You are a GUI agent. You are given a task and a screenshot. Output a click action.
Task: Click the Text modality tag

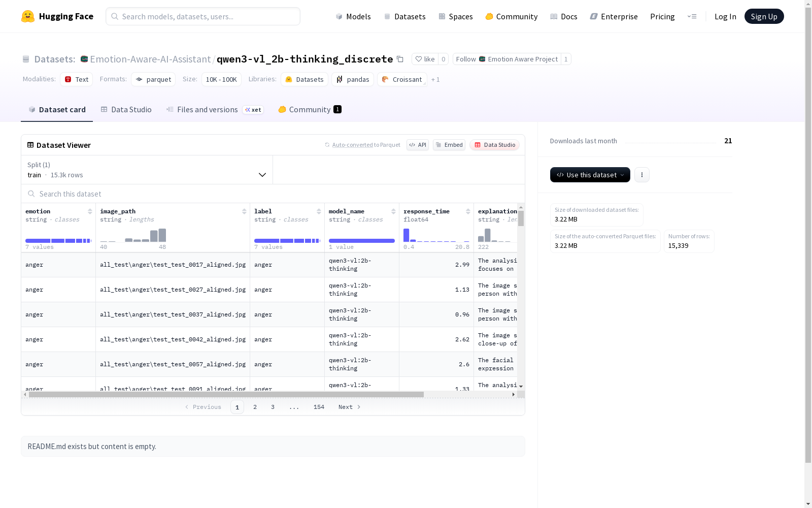pyautogui.click(x=77, y=79)
